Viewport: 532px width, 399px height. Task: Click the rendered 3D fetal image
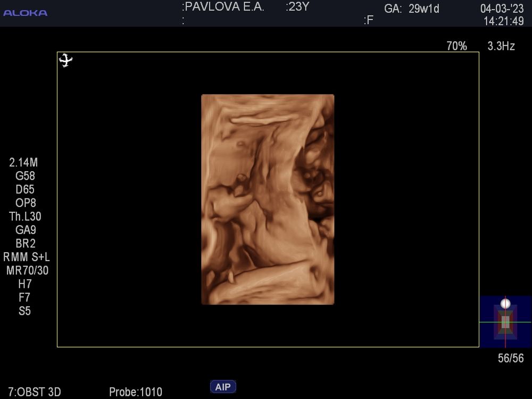pos(268,199)
